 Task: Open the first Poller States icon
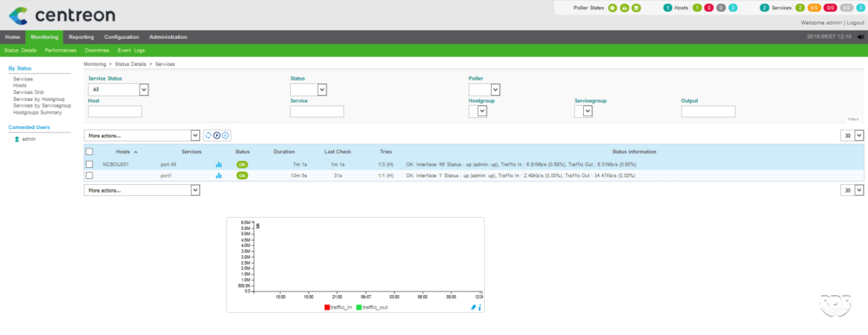point(613,8)
